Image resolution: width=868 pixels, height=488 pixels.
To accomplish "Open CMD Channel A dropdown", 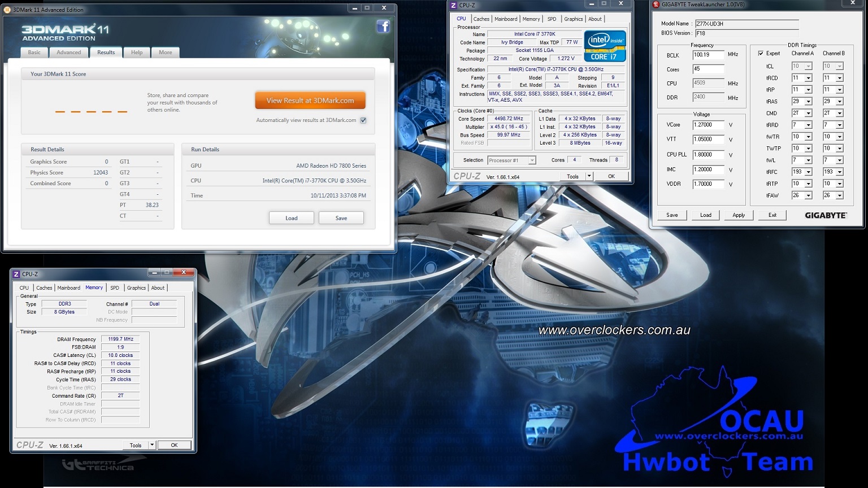I will (809, 114).
